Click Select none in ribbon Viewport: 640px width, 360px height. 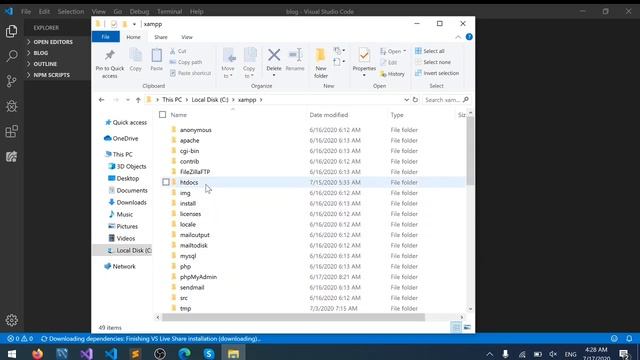click(433, 62)
